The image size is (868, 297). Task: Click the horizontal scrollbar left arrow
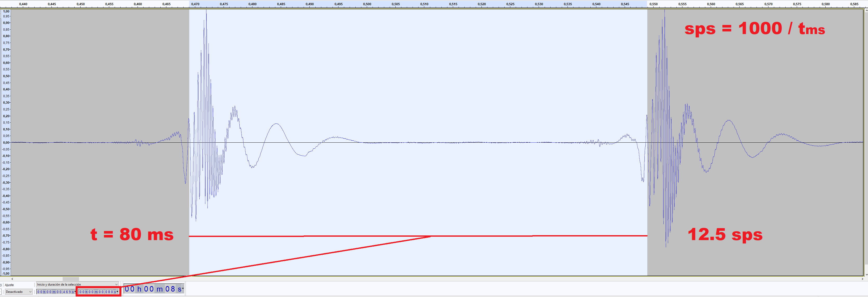(12, 279)
